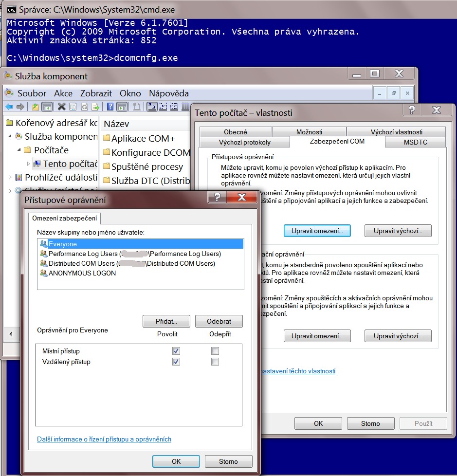Click Upravit omezení in the activation permissions section
This screenshot has width=457, height=476.
(x=317, y=336)
